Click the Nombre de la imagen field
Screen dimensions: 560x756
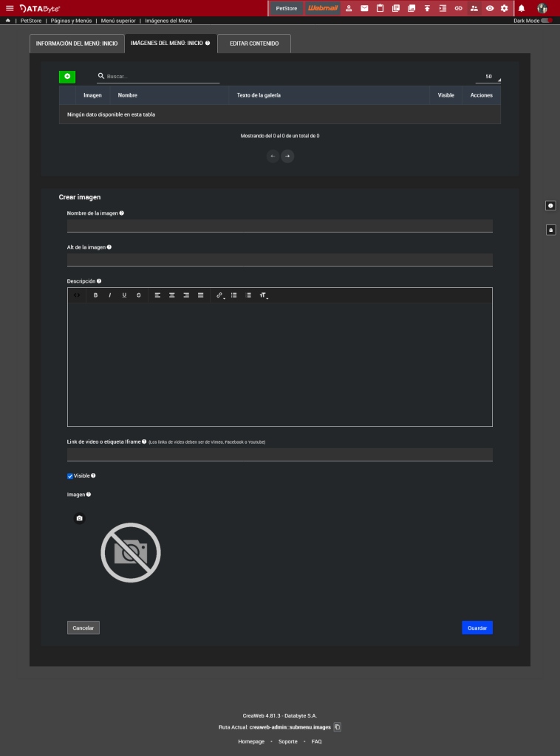click(279, 226)
